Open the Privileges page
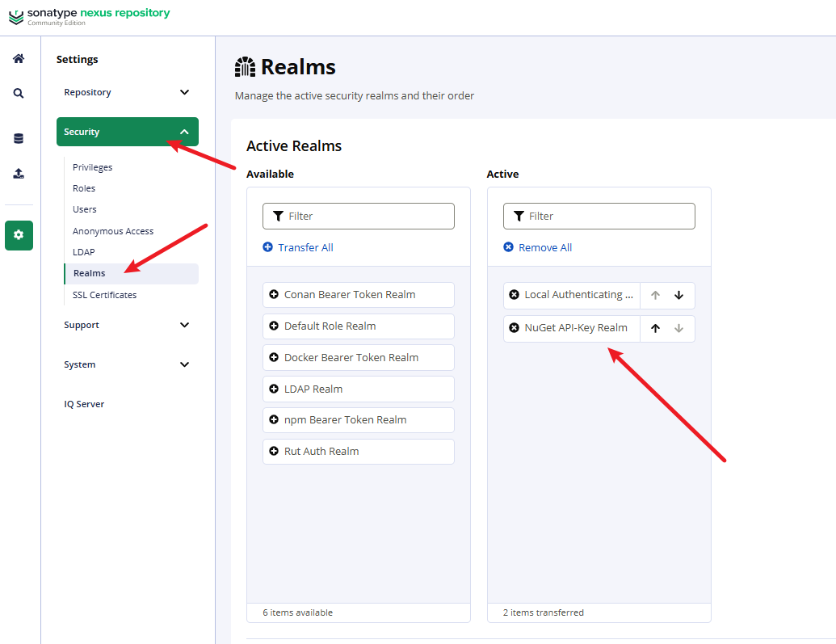The height and width of the screenshot is (644, 836). pyautogui.click(x=93, y=167)
